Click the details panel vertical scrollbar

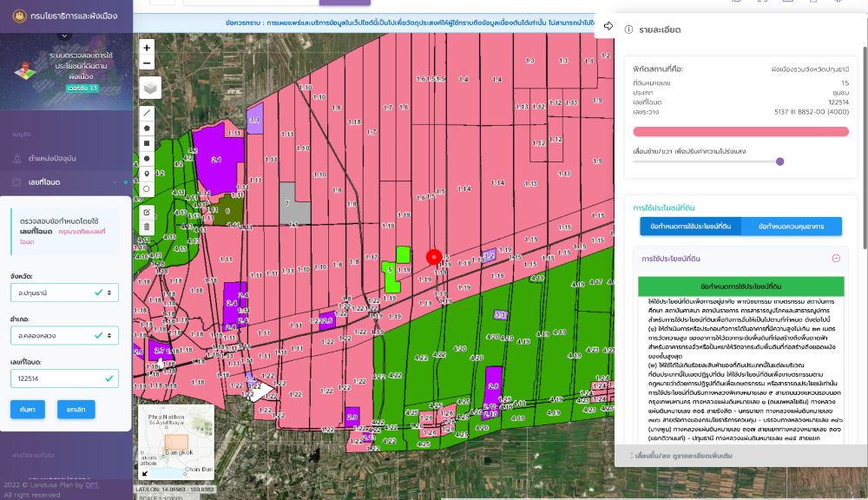[865, 148]
